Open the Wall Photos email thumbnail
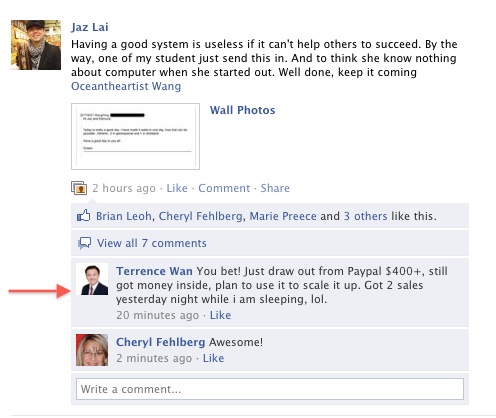This screenshot has height=418, width=496. point(135,136)
